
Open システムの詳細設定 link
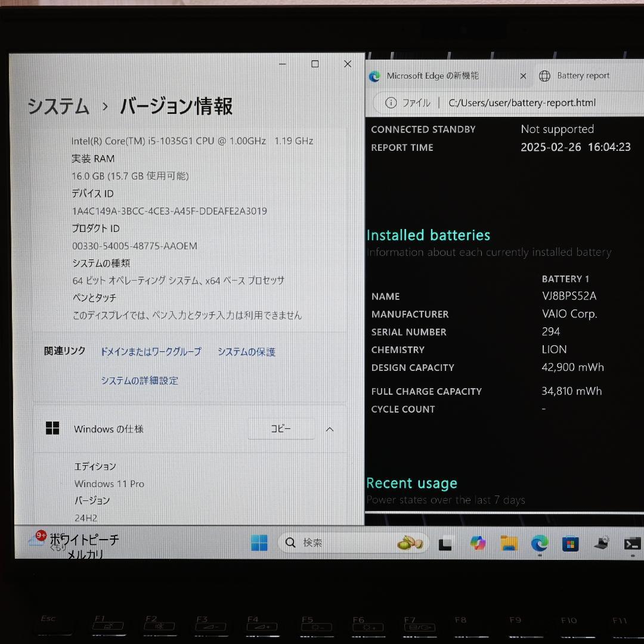pyautogui.click(x=140, y=380)
